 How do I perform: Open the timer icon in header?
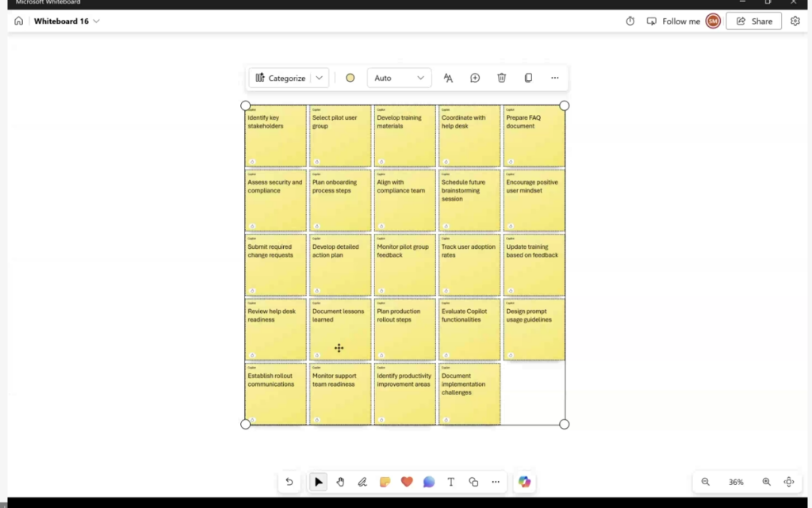[x=630, y=21]
